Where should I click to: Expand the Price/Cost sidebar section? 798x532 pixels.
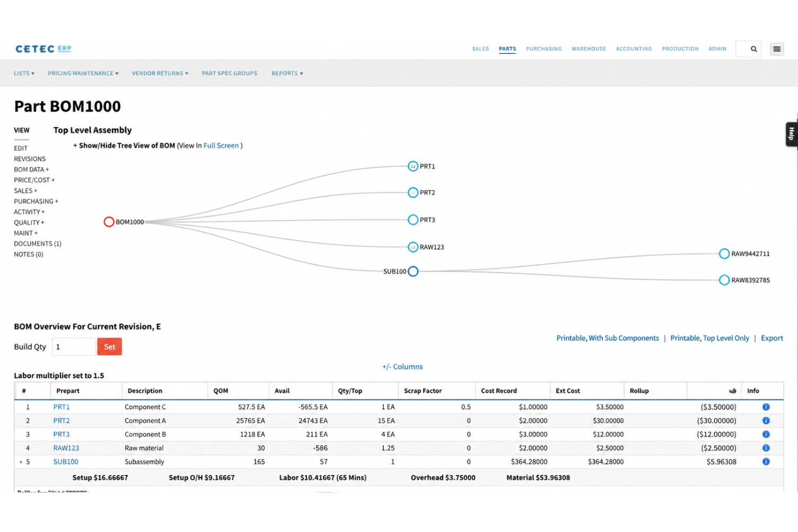(35, 180)
